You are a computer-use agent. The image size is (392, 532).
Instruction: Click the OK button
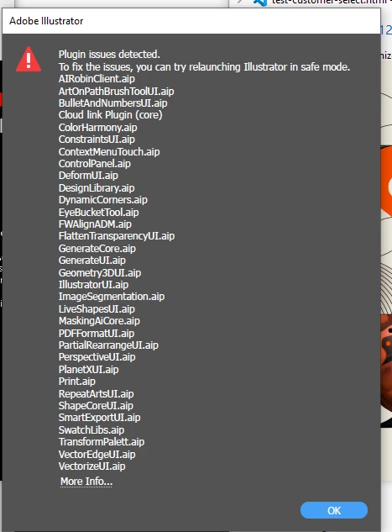334,510
